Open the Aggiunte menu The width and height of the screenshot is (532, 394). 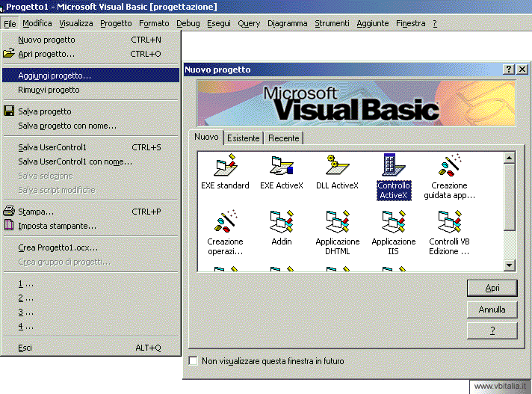pyautogui.click(x=373, y=23)
